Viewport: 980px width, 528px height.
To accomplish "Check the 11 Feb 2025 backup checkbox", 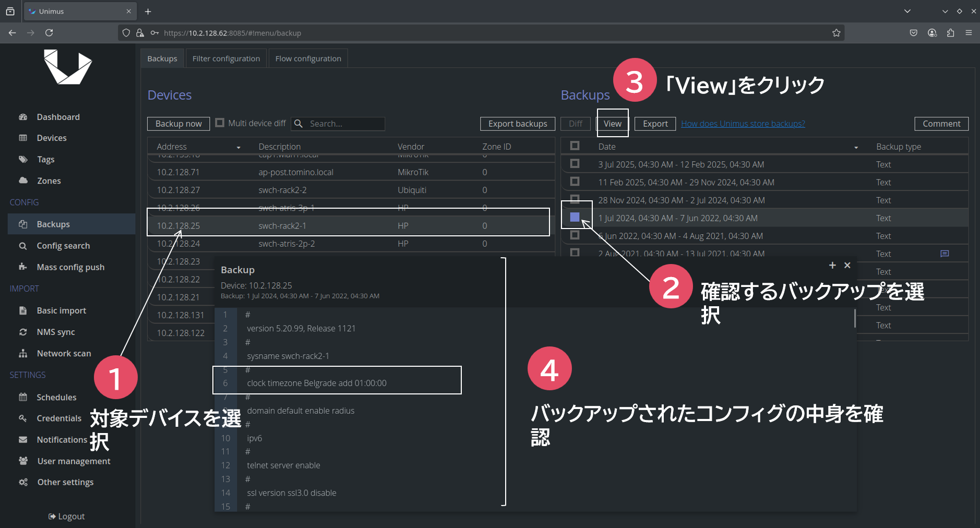I will tap(575, 181).
